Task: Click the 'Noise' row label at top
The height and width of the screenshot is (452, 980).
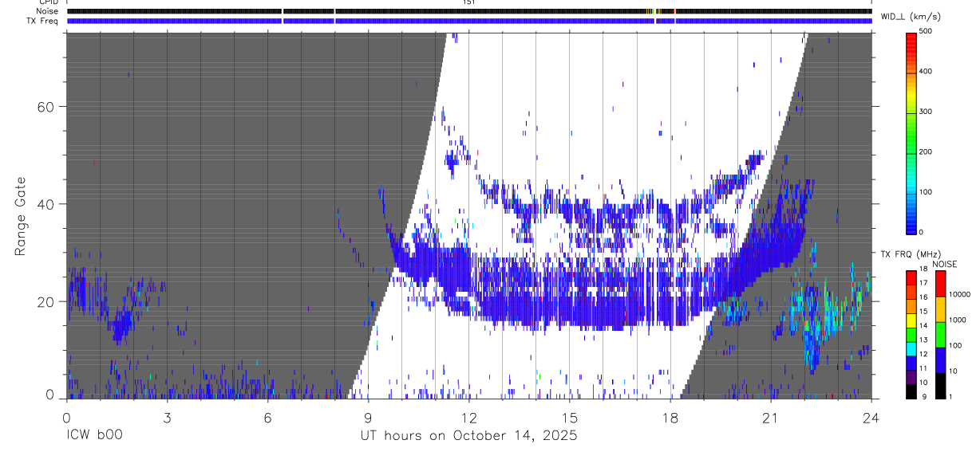Action: 47,11
